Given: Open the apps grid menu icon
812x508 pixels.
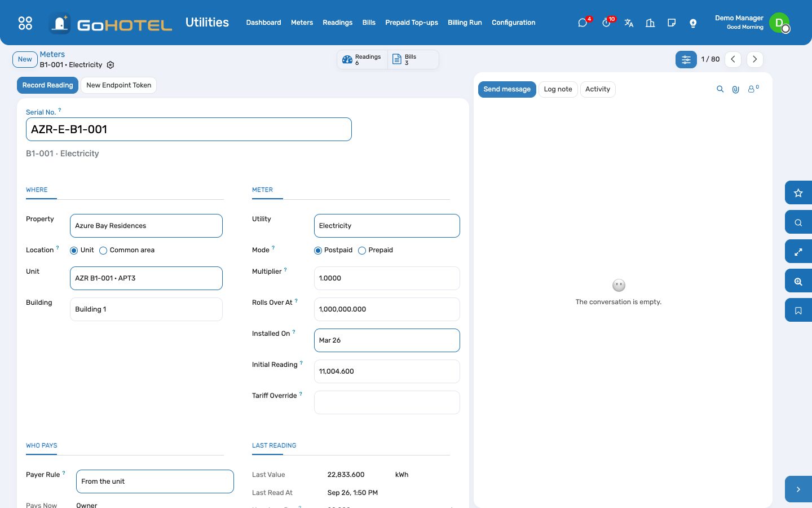Looking at the screenshot, I should (25, 23).
